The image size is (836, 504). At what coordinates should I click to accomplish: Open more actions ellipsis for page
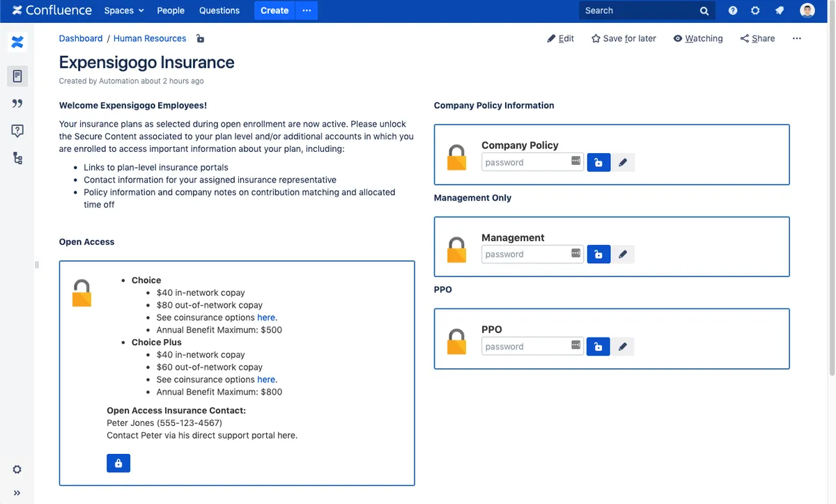tap(797, 38)
